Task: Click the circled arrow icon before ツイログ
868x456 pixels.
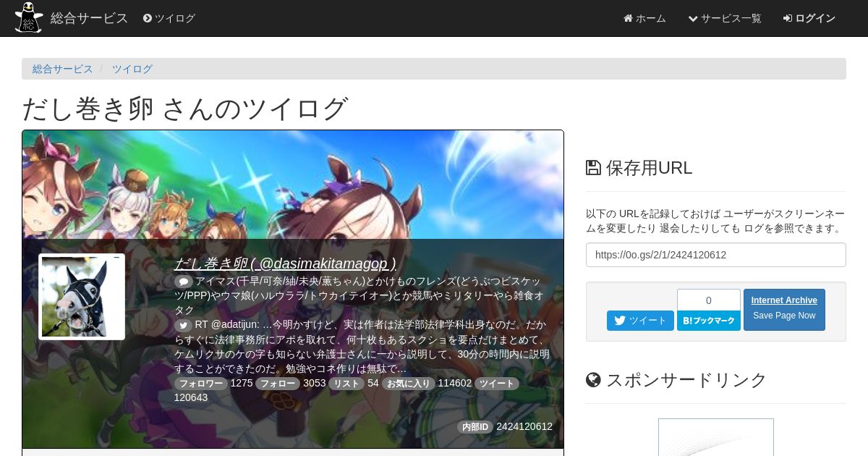Action: [x=148, y=18]
